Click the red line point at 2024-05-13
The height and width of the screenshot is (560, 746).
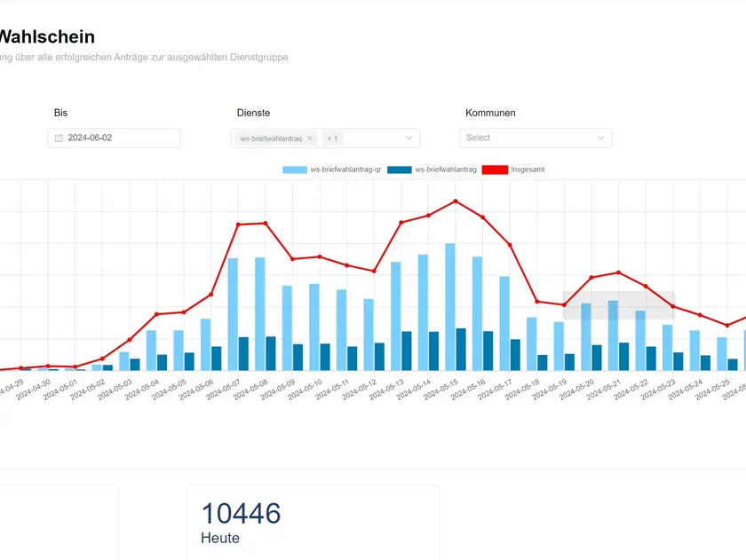tap(401, 222)
